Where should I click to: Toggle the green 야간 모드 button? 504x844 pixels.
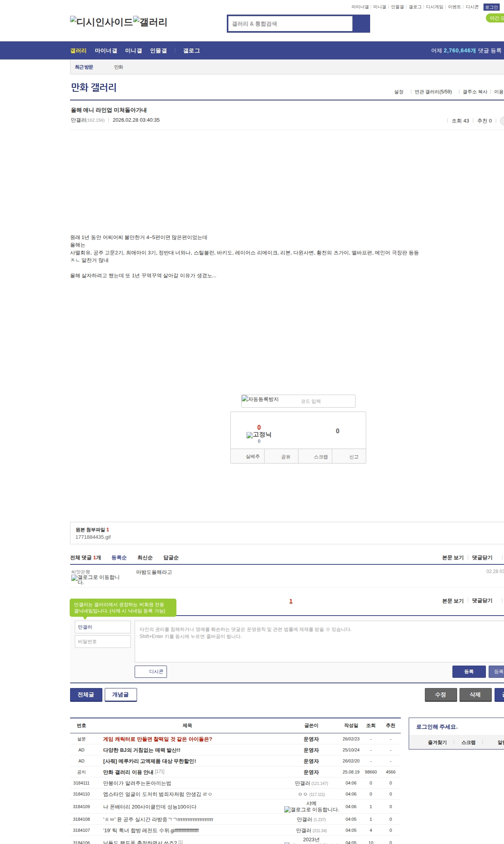point(495,18)
